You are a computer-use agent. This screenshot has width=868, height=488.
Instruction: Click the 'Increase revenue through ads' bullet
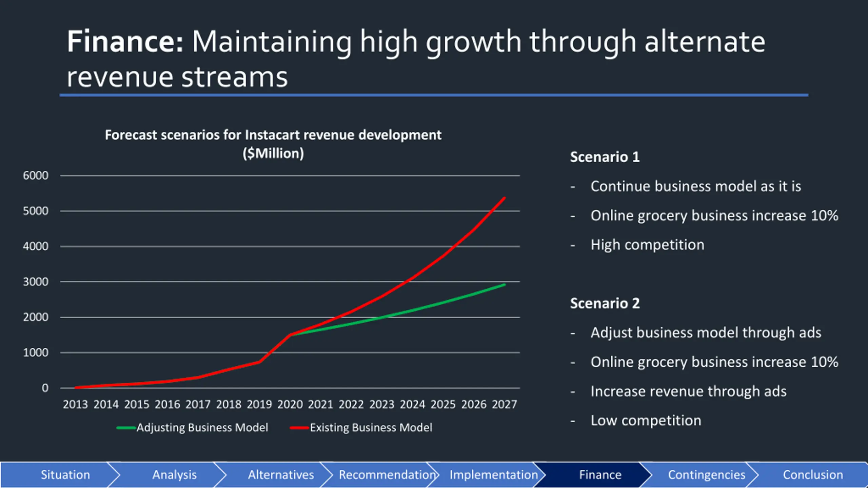click(688, 391)
